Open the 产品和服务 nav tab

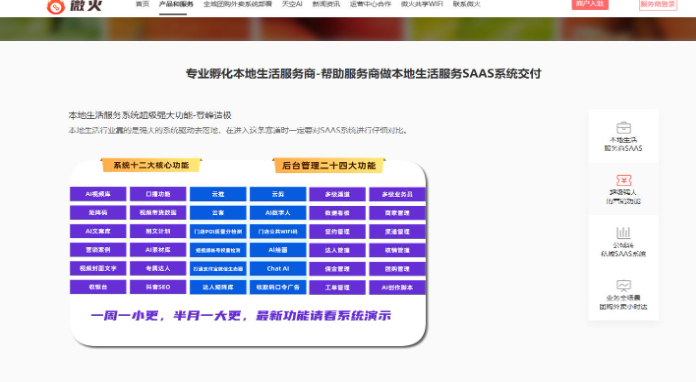point(176,4)
